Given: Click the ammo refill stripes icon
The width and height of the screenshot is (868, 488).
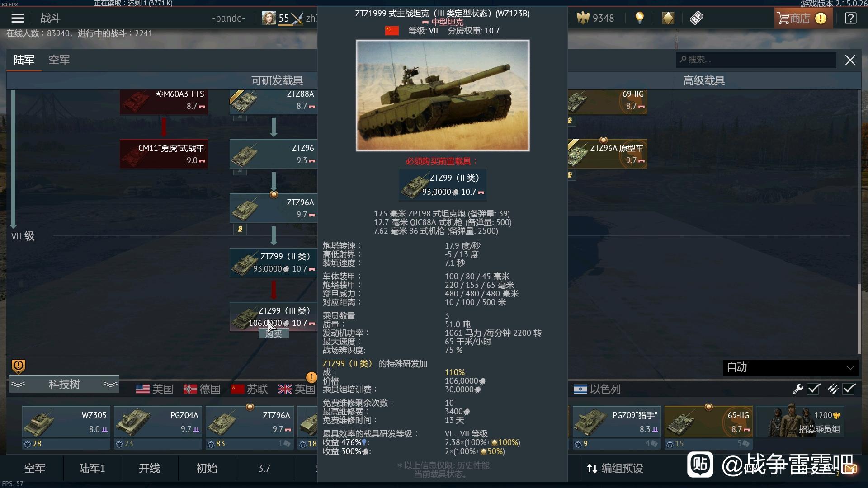Looking at the screenshot, I should pyautogui.click(x=833, y=389).
